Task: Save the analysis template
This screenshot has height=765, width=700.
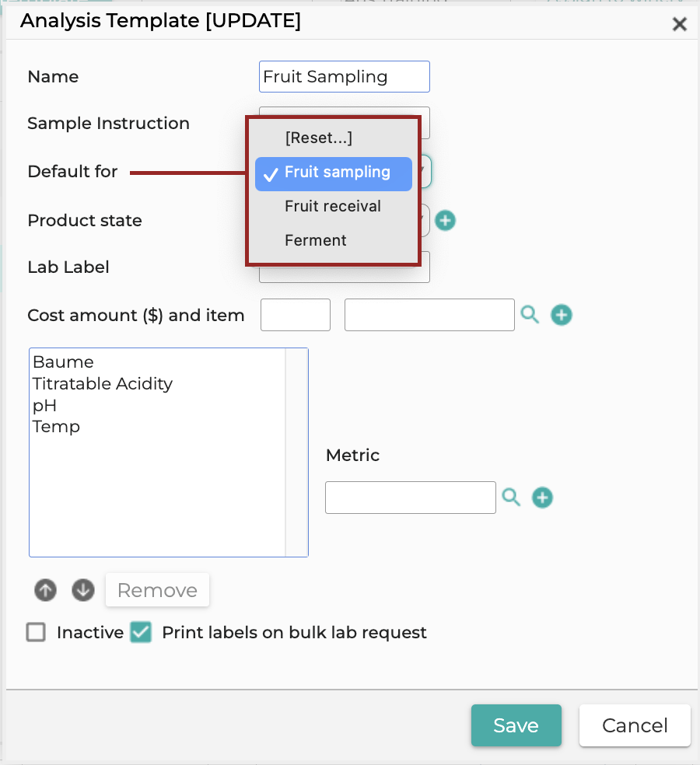Action: coord(516,725)
